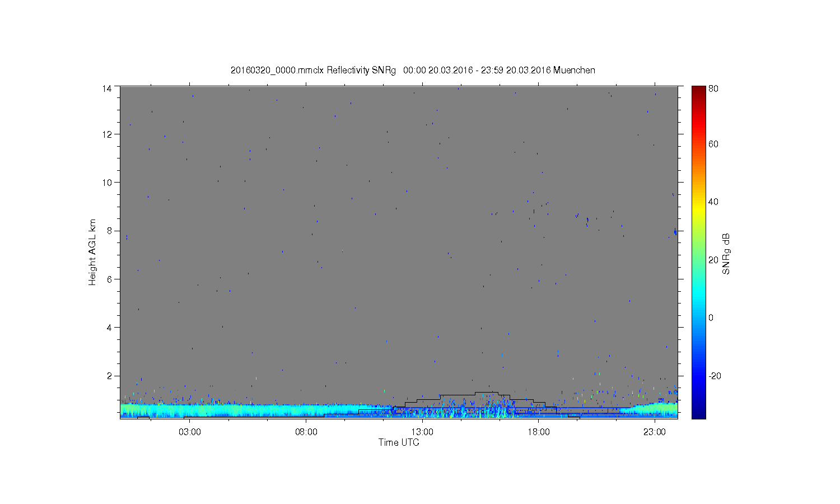Image resolution: width=840 pixels, height=504 pixels.
Task: Click the colorbar value 20
Action: click(x=713, y=260)
